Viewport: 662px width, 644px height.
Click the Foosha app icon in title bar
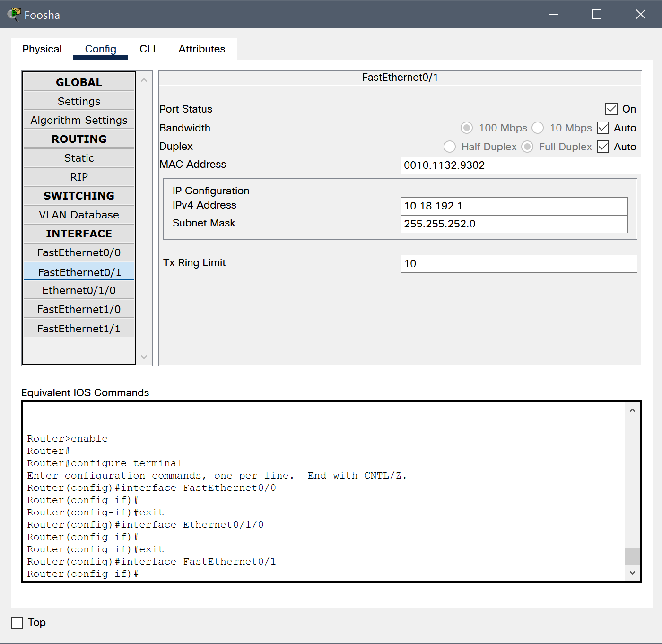15,14
